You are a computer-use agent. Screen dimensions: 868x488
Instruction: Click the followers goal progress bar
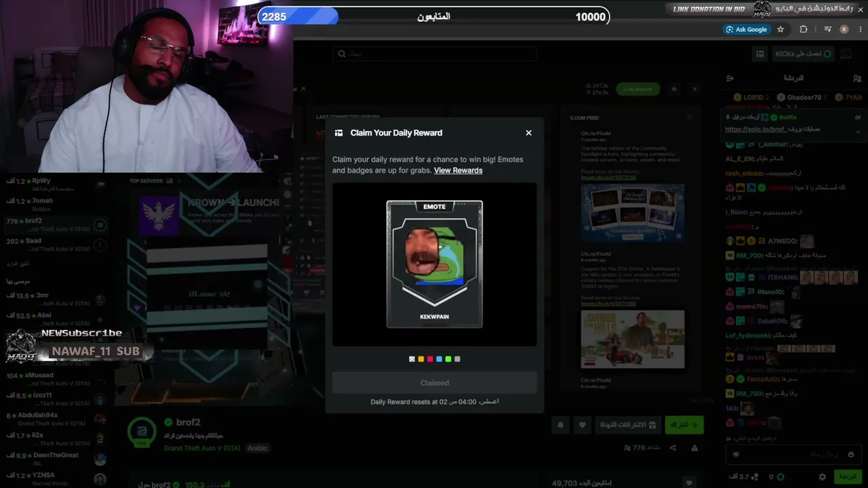click(x=434, y=17)
